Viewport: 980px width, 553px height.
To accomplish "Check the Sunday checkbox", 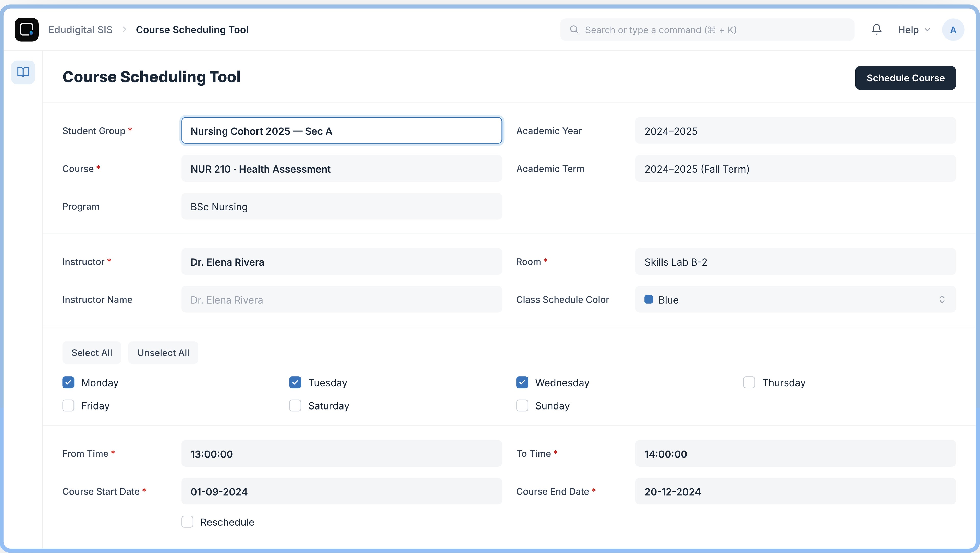I will pos(522,406).
